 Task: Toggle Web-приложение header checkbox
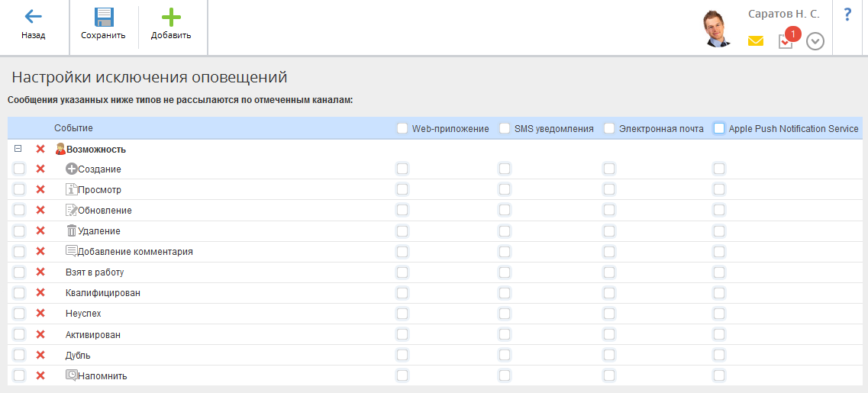click(x=402, y=128)
